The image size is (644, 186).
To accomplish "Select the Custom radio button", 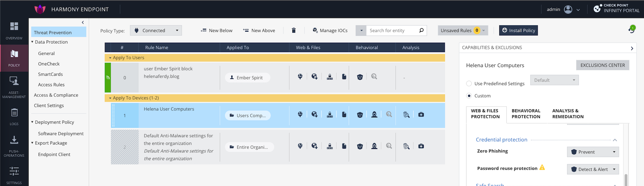I will click(x=469, y=96).
